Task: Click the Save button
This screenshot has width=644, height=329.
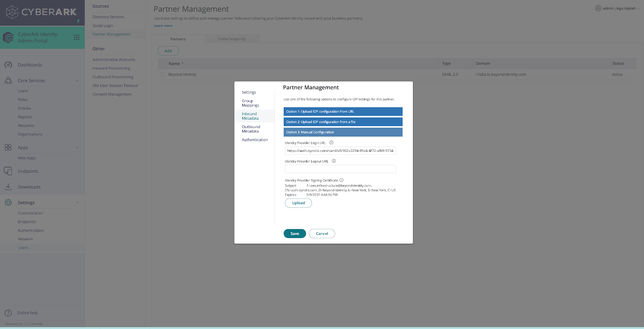Action: [295, 234]
